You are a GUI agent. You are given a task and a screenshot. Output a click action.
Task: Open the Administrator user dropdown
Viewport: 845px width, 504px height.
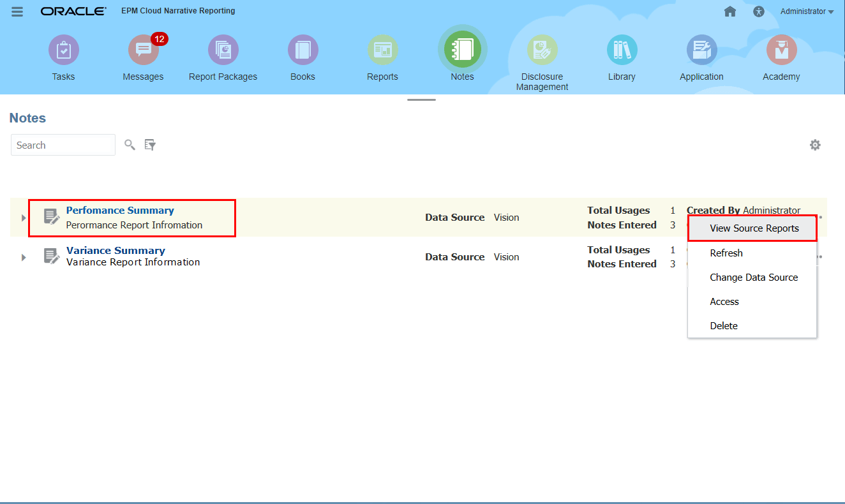807,11
